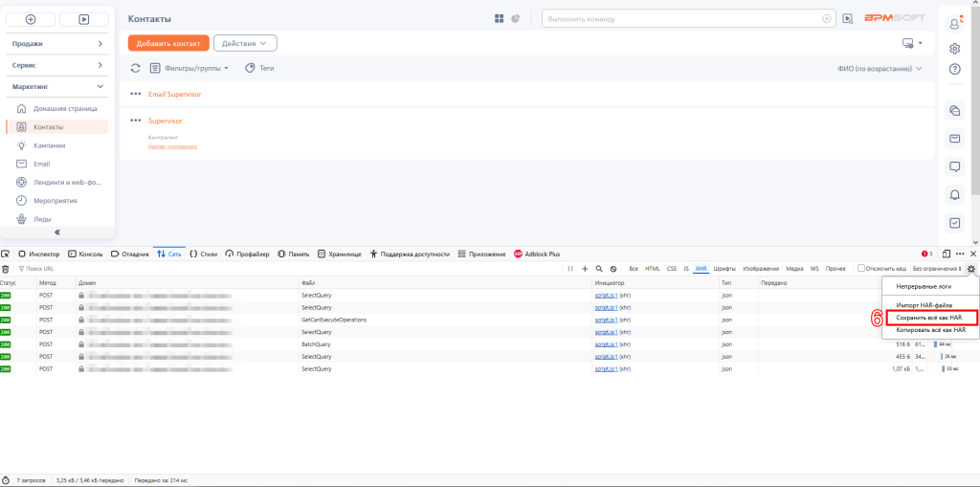Open the settings gear in right sidebar

click(954, 48)
